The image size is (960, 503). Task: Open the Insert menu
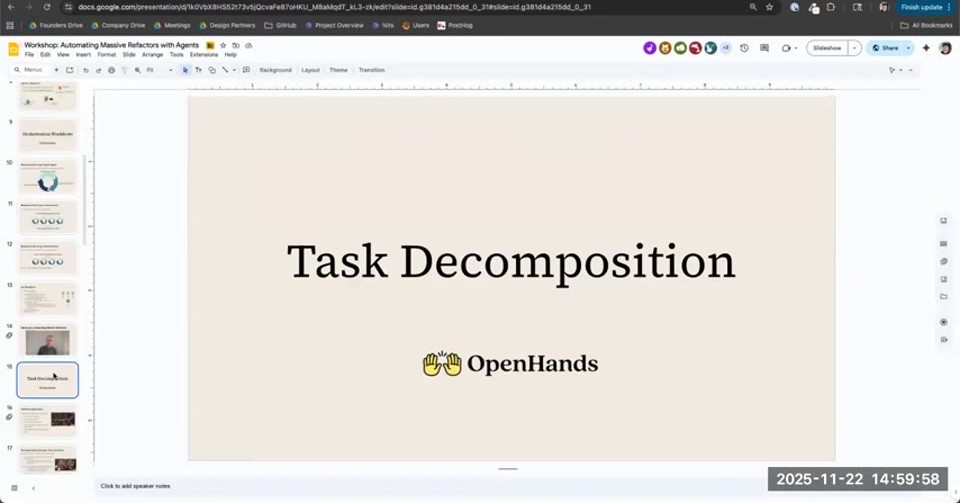83,54
